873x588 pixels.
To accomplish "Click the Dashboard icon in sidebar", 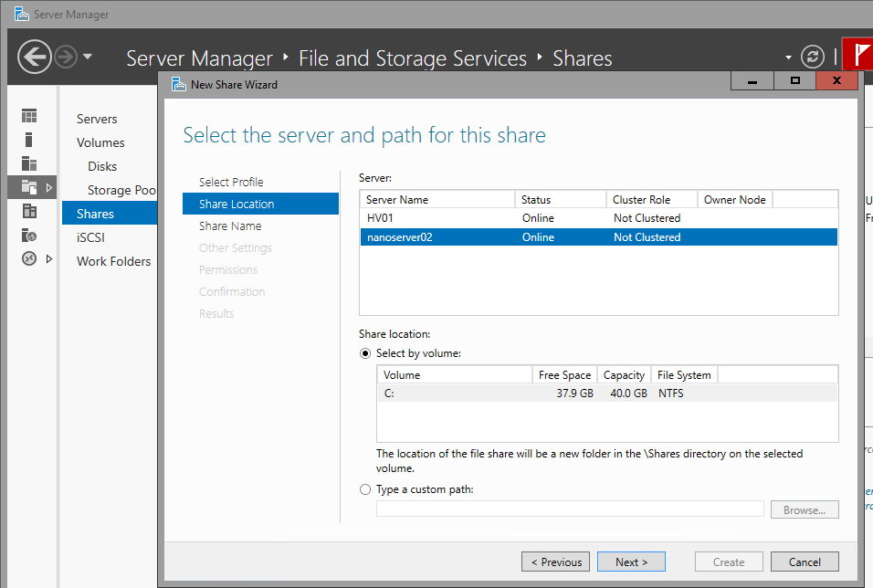I will pyautogui.click(x=29, y=116).
